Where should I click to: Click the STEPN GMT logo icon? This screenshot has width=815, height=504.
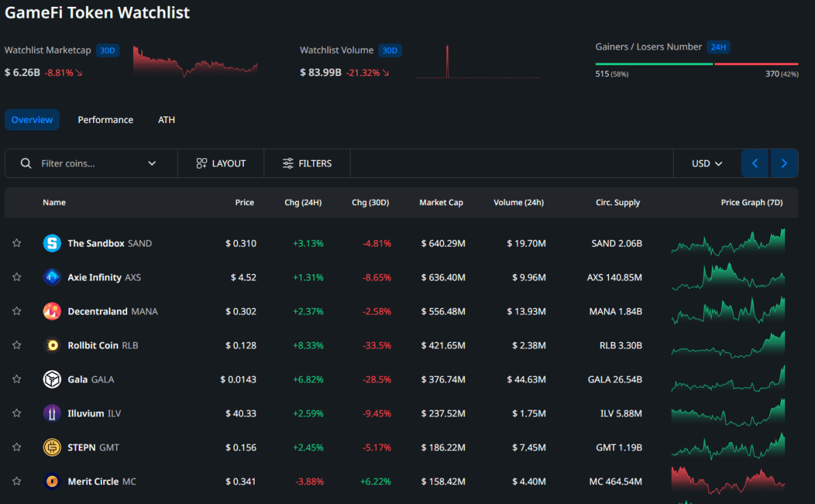[x=52, y=447]
